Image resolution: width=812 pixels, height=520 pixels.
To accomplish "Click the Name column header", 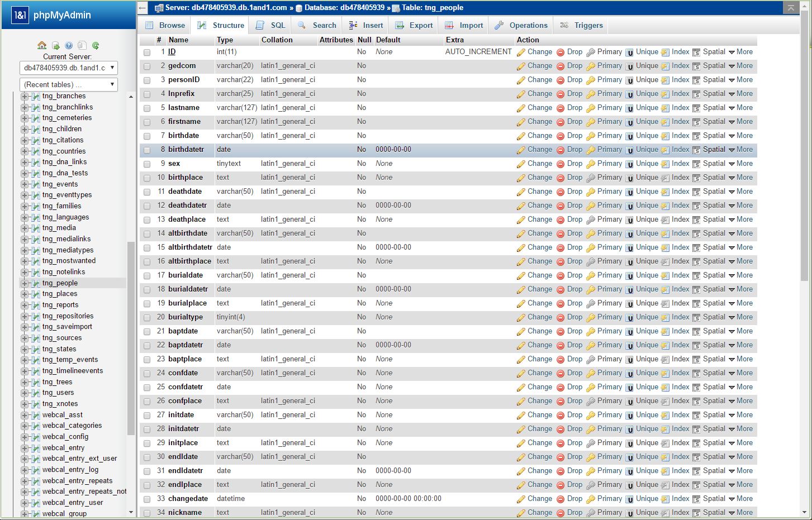I will (178, 40).
